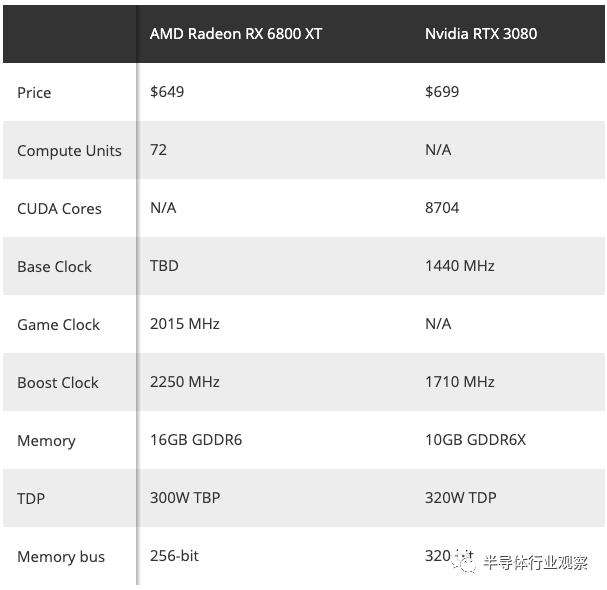Click the WeChat watermark logo icon
Viewport: 607px width, 590px height.
(x=464, y=561)
